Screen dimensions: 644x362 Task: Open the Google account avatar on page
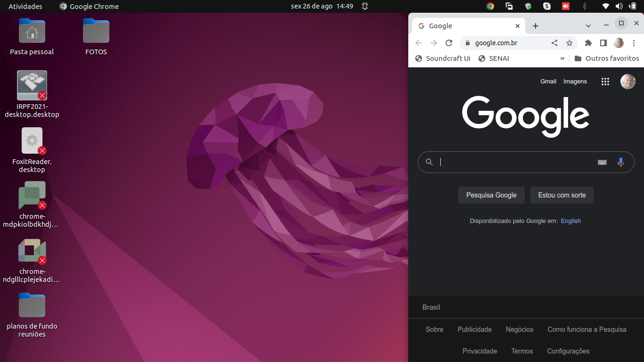pyautogui.click(x=628, y=82)
